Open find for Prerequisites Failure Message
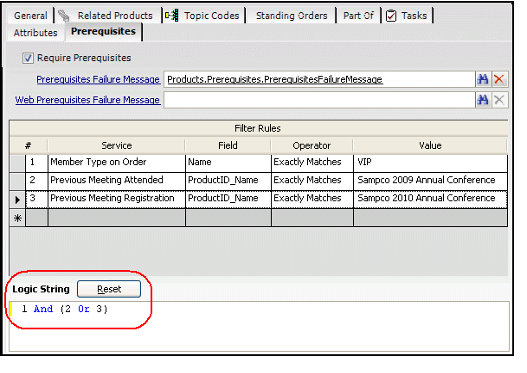This screenshot has height=373, width=527. pos(483,80)
